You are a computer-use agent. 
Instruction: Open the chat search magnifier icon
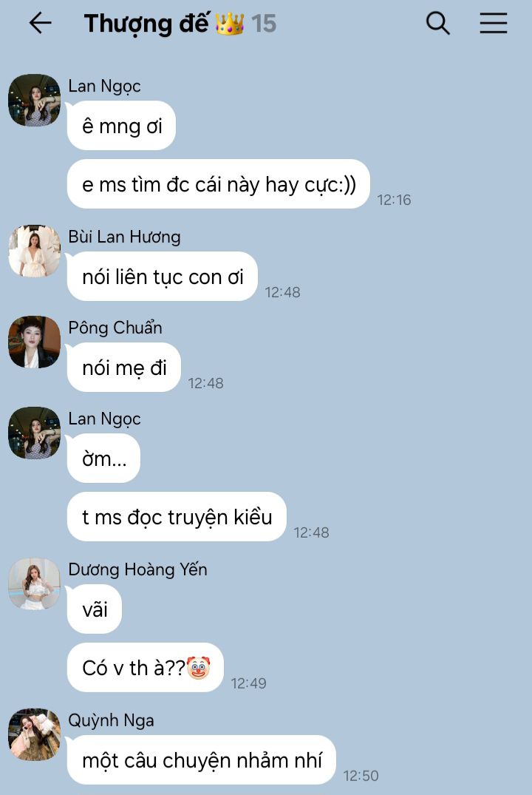[x=437, y=24]
